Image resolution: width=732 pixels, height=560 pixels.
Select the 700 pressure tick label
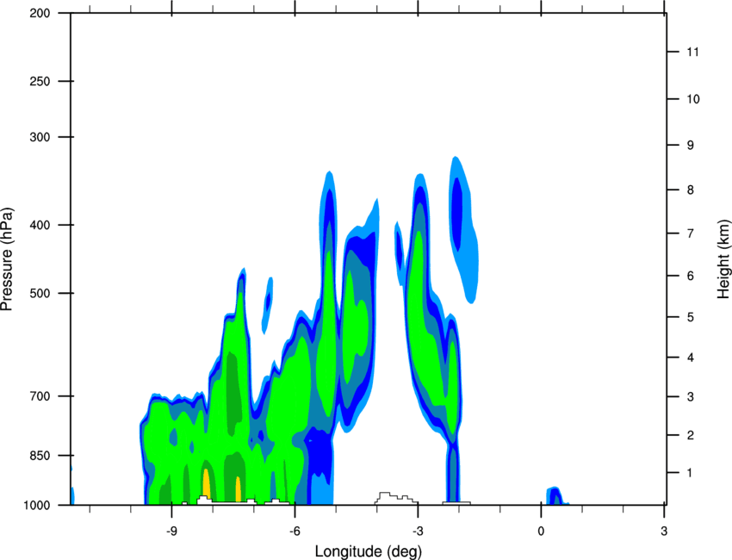pos(40,396)
